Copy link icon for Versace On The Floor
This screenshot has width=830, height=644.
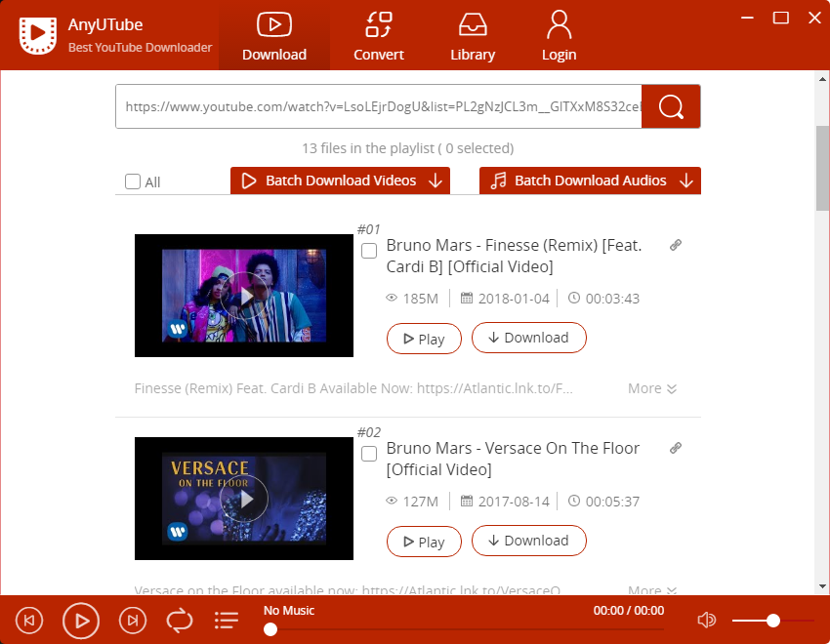tap(676, 448)
